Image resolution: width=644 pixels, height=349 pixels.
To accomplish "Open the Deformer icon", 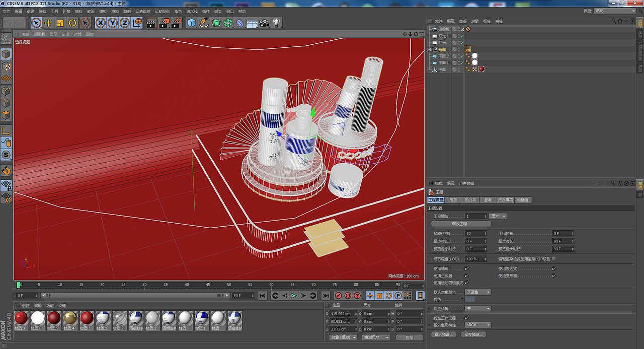I will [240, 23].
